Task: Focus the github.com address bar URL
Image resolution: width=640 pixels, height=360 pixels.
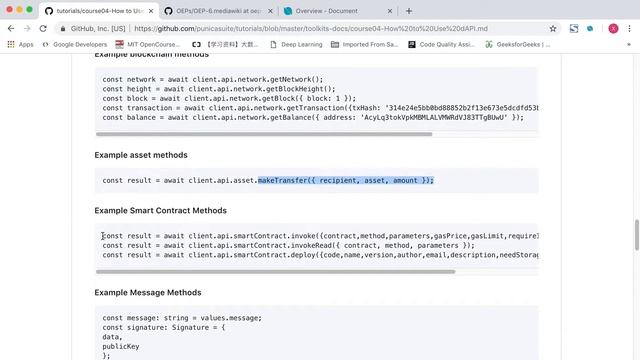Action: [311, 29]
